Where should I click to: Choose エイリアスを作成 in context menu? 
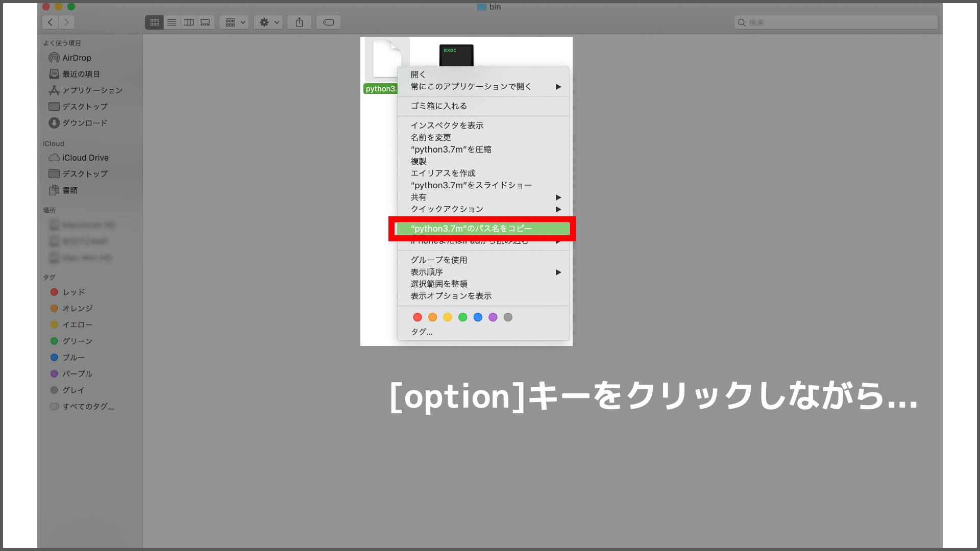coord(483,173)
